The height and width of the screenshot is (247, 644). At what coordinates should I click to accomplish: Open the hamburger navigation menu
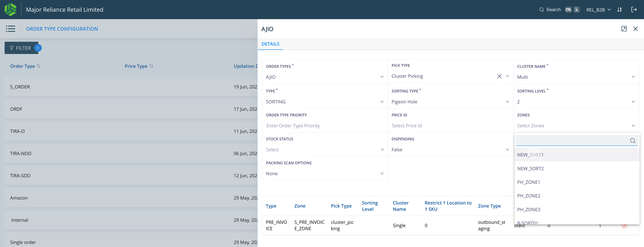click(11, 29)
